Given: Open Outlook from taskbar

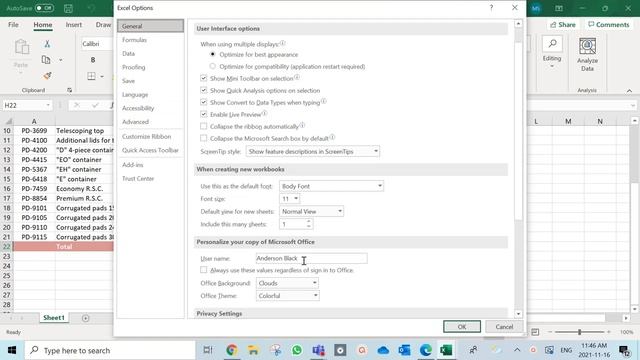Looking at the screenshot, I should pos(404,350).
